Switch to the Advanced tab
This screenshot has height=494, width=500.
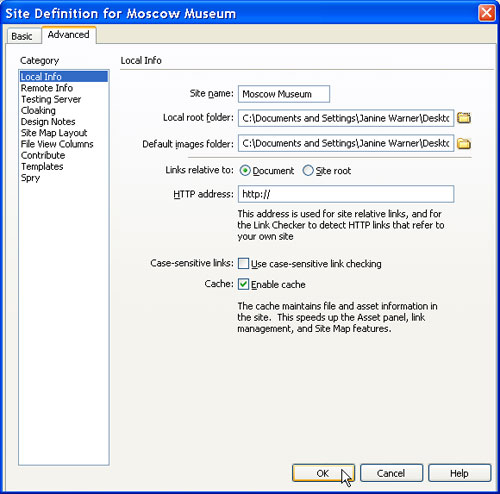coord(69,35)
